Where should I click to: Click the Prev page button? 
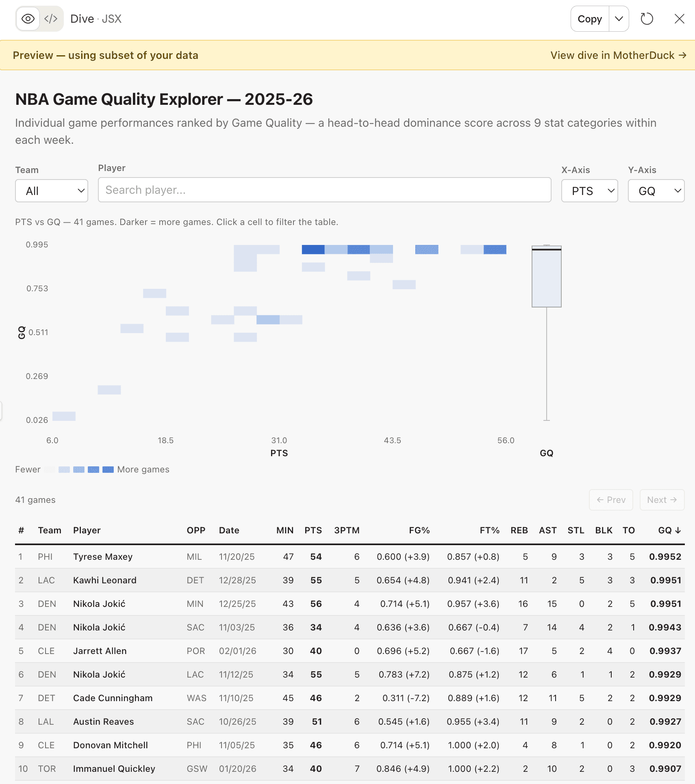(x=611, y=500)
